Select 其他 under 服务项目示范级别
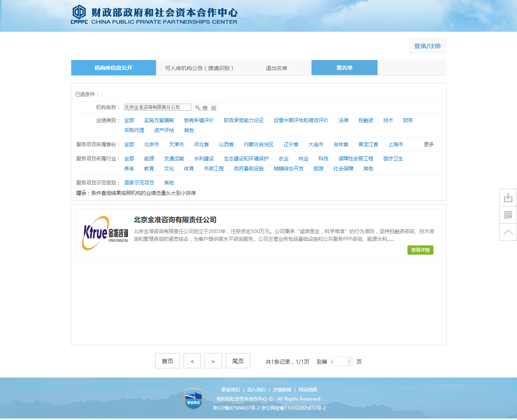Viewport: 517px width, 420px height. (x=169, y=183)
